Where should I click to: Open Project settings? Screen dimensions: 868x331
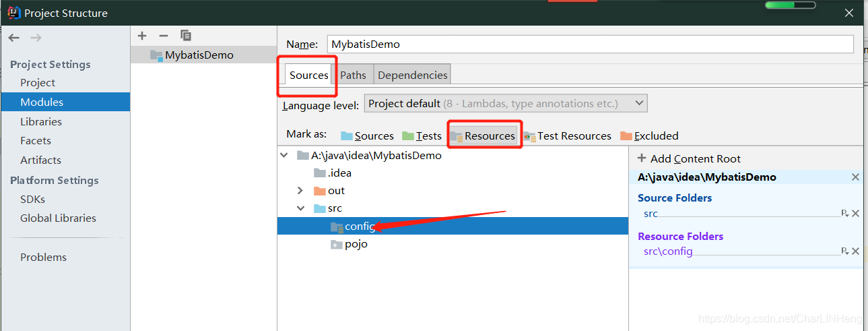pyautogui.click(x=38, y=82)
